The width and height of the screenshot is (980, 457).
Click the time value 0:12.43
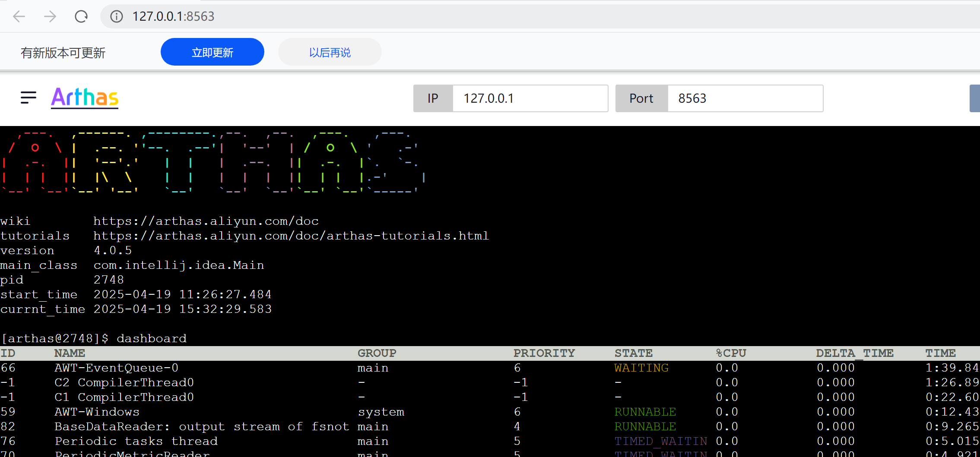(x=952, y=412)
